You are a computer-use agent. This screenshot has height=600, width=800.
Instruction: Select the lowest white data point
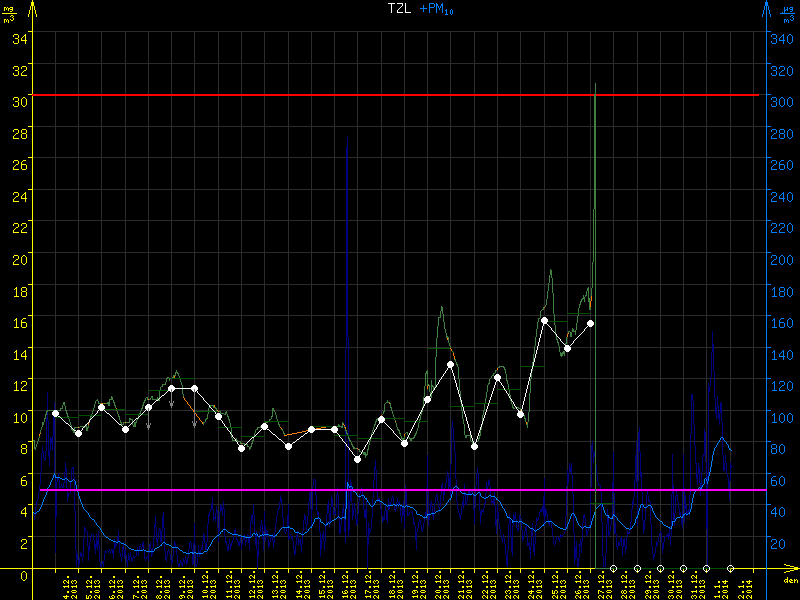pos(358,459)
